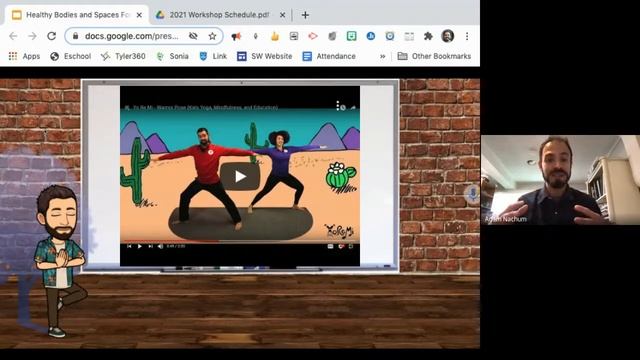Open the red megaphone extension

236,36
